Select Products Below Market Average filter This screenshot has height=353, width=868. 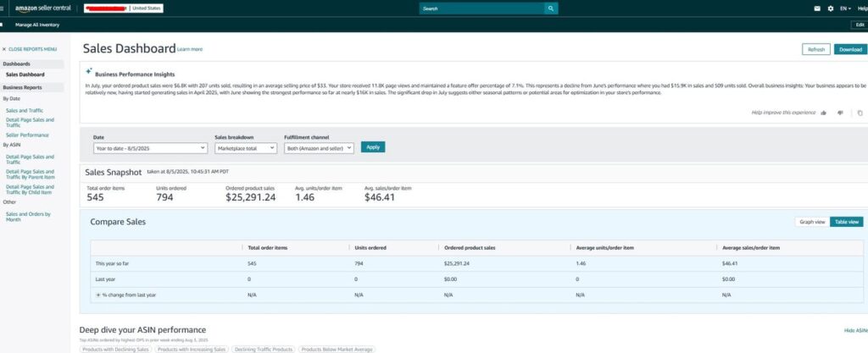337,349
